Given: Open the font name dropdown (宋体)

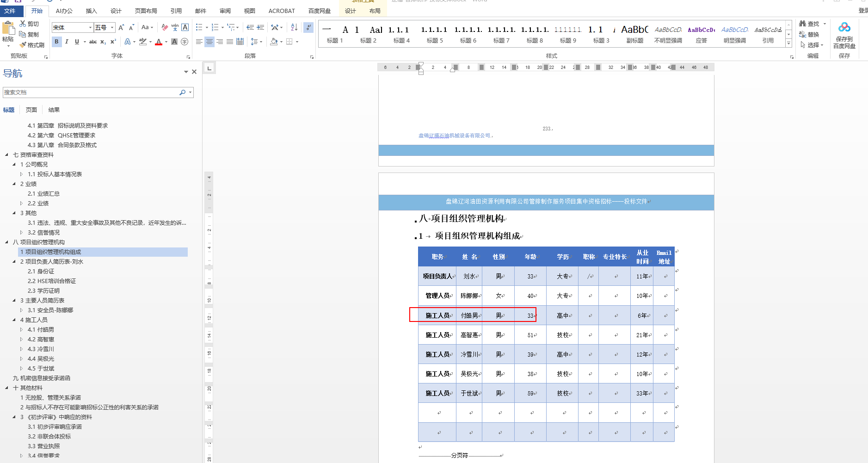Looking at the screenshot, I should tap(90, 28).
